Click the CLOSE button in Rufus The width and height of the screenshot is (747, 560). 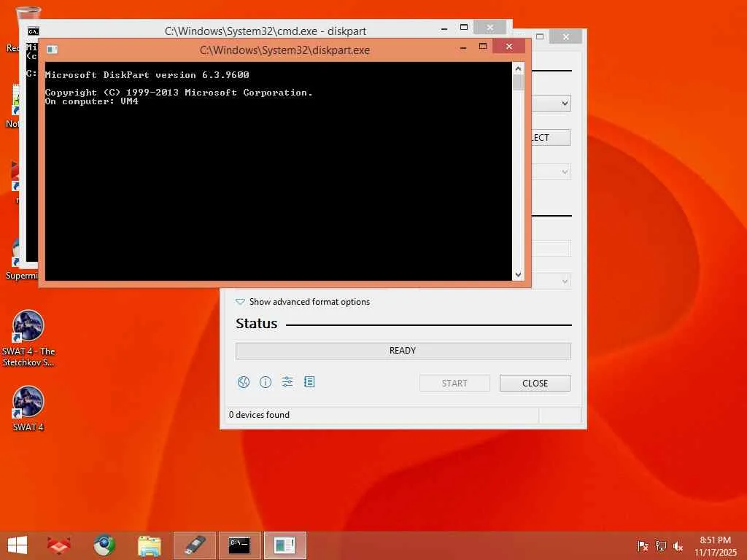click(x=535, y=384)
